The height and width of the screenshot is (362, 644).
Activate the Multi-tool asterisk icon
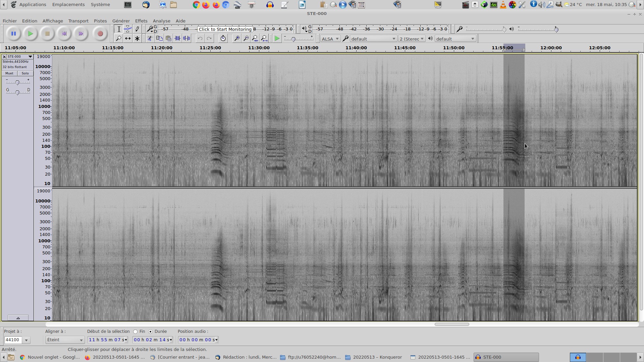[x=137, y=39]
